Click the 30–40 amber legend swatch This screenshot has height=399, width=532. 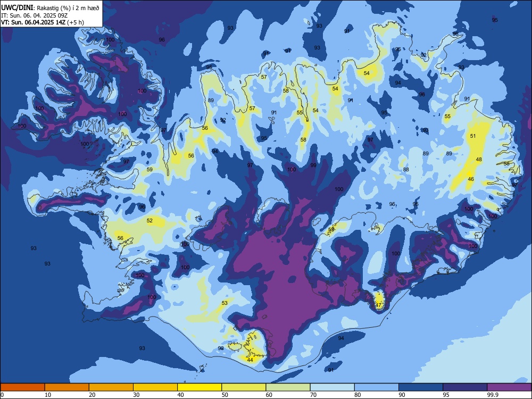[x=155, y=387]
